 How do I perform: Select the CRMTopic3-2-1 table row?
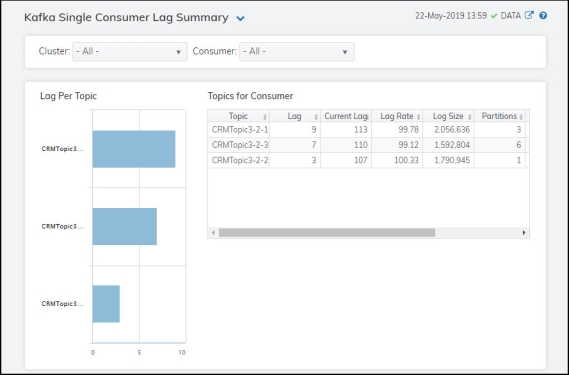[x=368, y=130]
